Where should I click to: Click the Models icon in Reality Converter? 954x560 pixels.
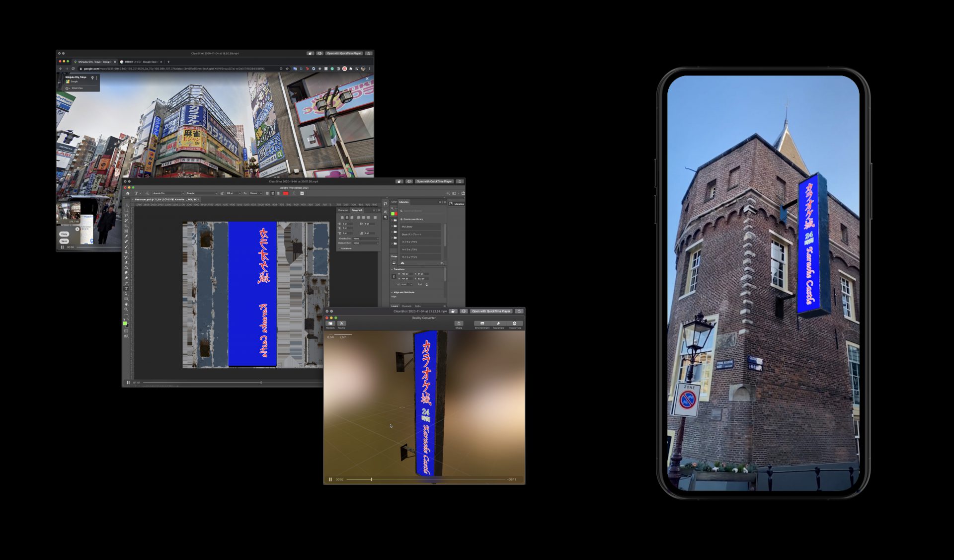pos(330,323)
